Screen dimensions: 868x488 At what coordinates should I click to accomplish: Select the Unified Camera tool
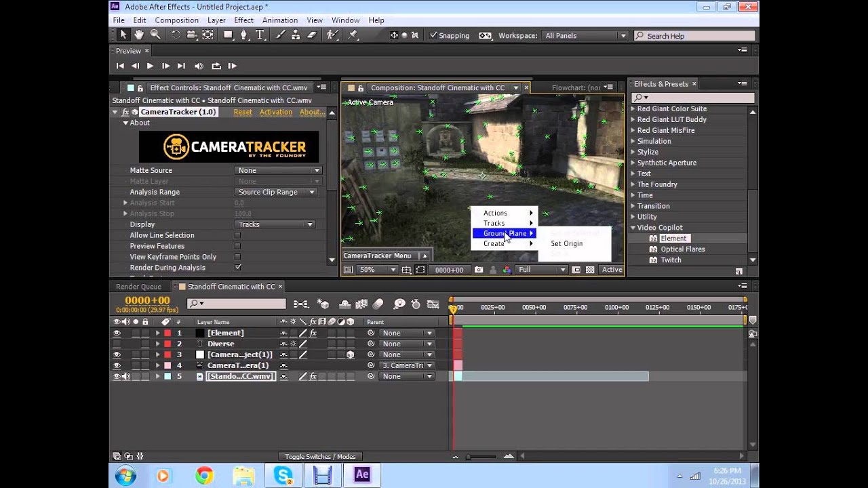(192, 35)
